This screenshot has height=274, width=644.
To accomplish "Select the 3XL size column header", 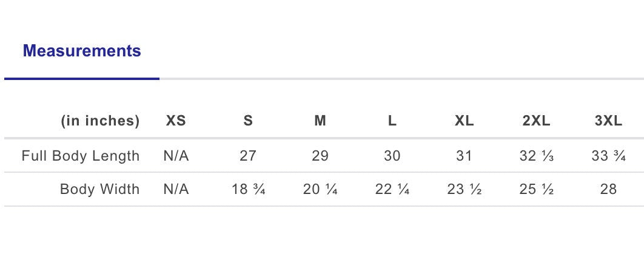I will pos(608,121).
